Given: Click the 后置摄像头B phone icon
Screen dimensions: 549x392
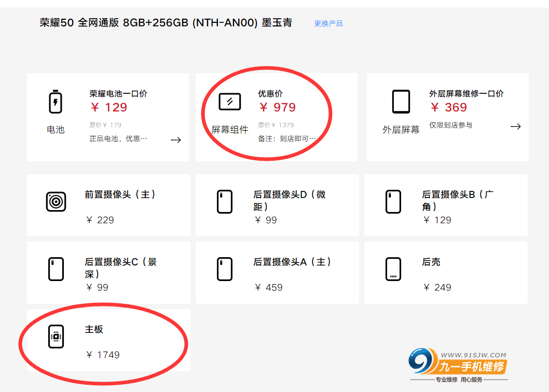Looking at the screenshot, I should (x=393, y=202).
